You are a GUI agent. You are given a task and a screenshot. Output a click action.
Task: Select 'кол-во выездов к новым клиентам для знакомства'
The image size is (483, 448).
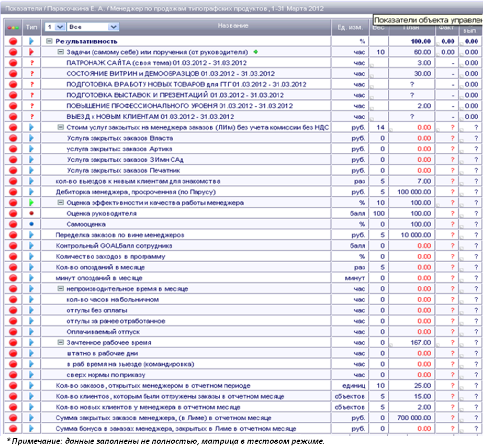(138, 181)
